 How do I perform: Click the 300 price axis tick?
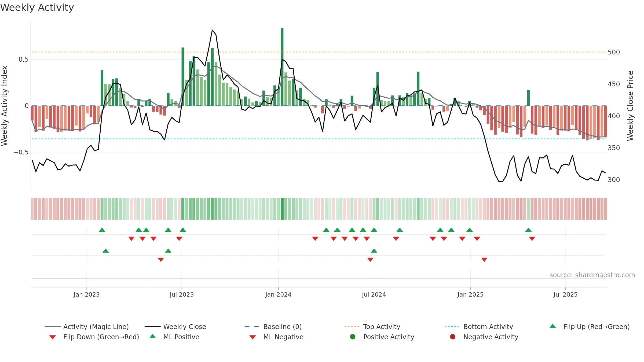(614, 180)
